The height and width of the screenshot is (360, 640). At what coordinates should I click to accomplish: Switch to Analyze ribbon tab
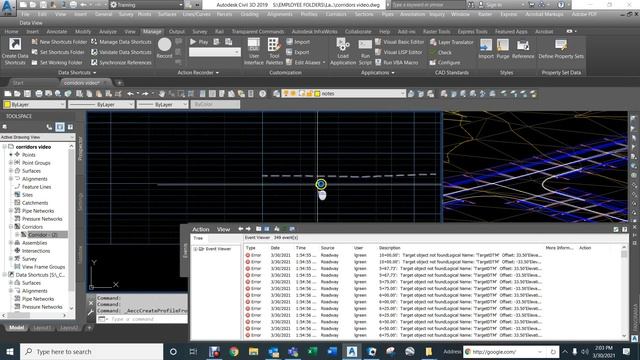pyautogui.click(x=108, y=31)
